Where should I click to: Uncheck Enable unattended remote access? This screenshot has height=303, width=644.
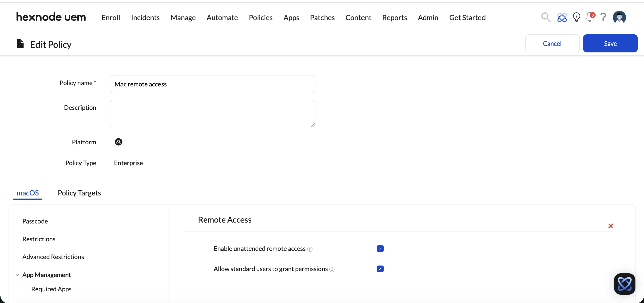coord(380,249)
